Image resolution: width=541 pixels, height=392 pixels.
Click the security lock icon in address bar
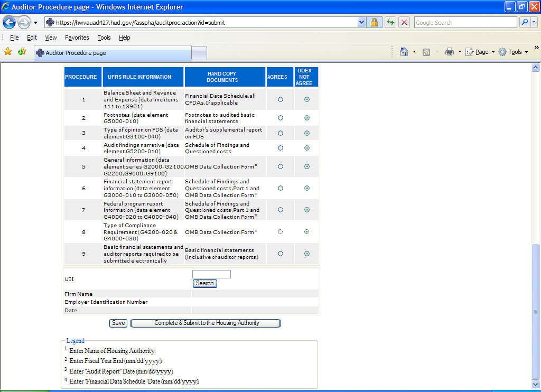[374, 23]
